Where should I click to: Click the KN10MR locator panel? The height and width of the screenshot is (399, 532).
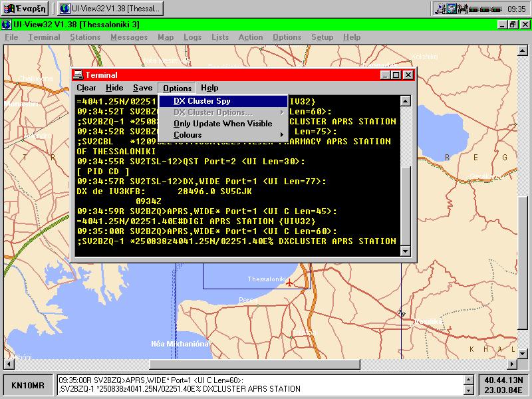point(28,385)
